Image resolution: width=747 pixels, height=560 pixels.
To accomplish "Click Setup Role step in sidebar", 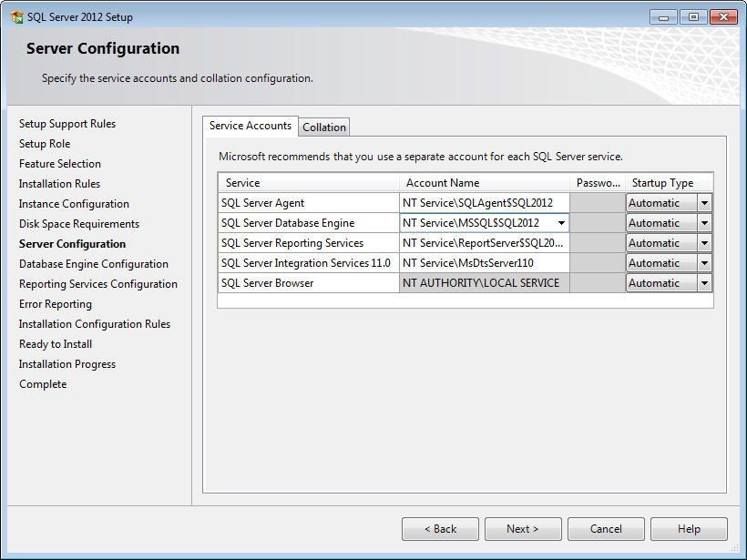I will 45,144.
